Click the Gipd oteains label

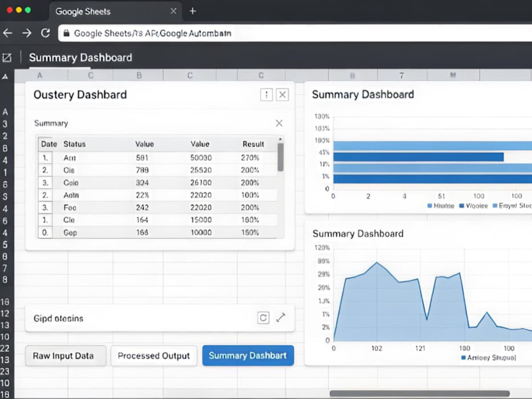point(59,319)
